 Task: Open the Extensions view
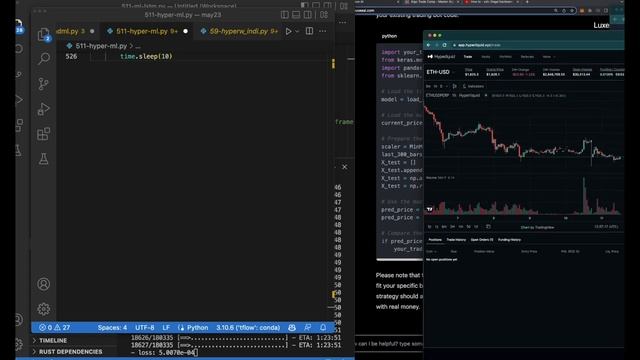(x=43, y=134)
